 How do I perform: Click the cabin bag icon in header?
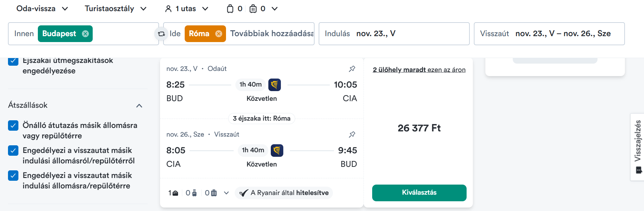[x=230, y=9]
